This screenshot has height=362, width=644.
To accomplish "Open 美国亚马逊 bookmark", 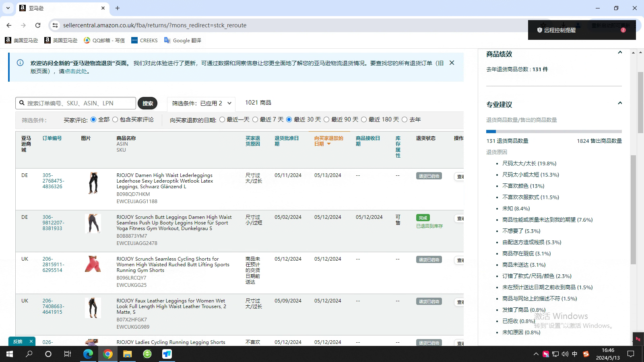I will tap(21, 40).
